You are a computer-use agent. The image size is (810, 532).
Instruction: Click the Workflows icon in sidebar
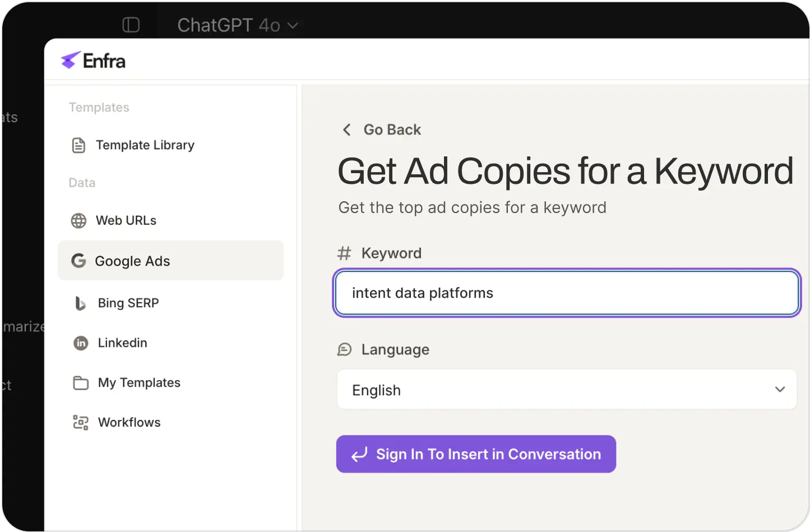tap(81, 423)
